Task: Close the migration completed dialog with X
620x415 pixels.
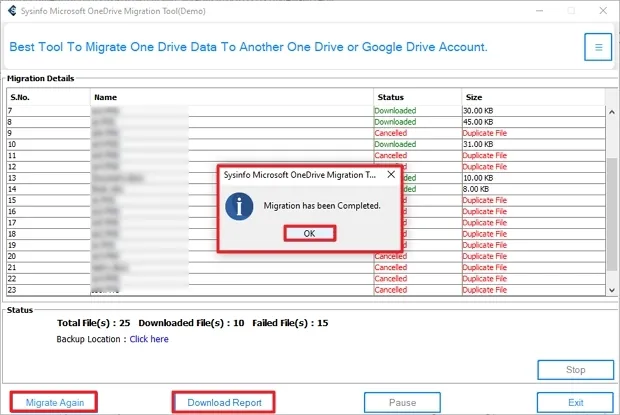Action: point(391,174)
